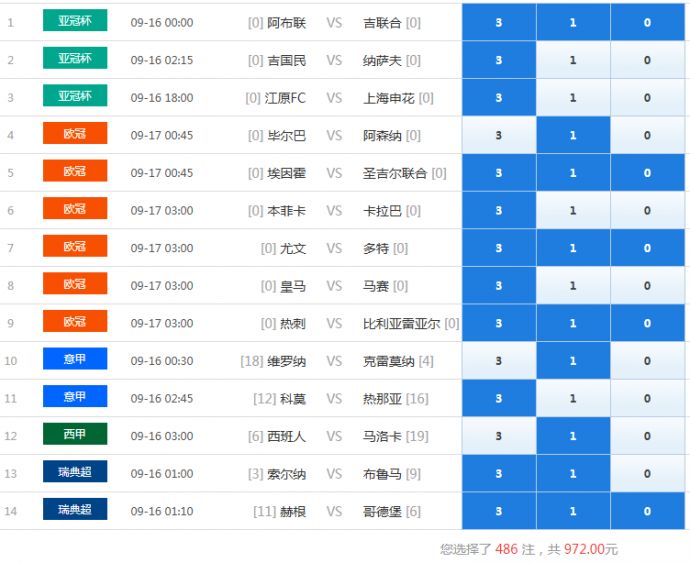Click the 瑞典超 tag for the 赫根 match
This screenshot has width=690, height=563.
click(x=75, y=510)
